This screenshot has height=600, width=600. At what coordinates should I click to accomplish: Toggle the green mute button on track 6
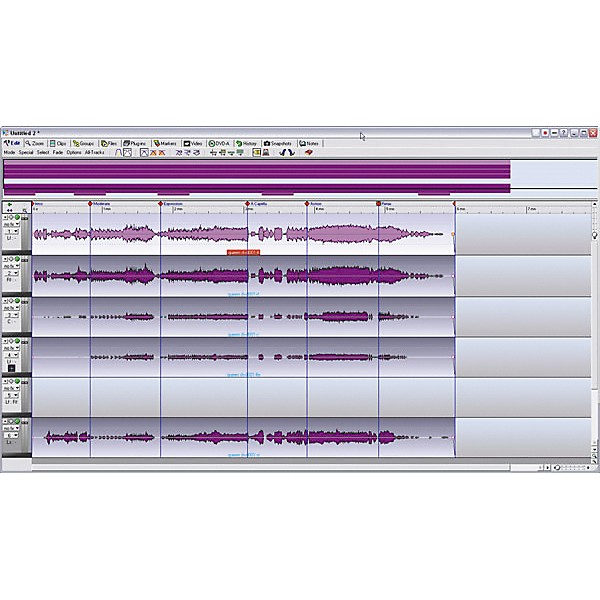17,422
